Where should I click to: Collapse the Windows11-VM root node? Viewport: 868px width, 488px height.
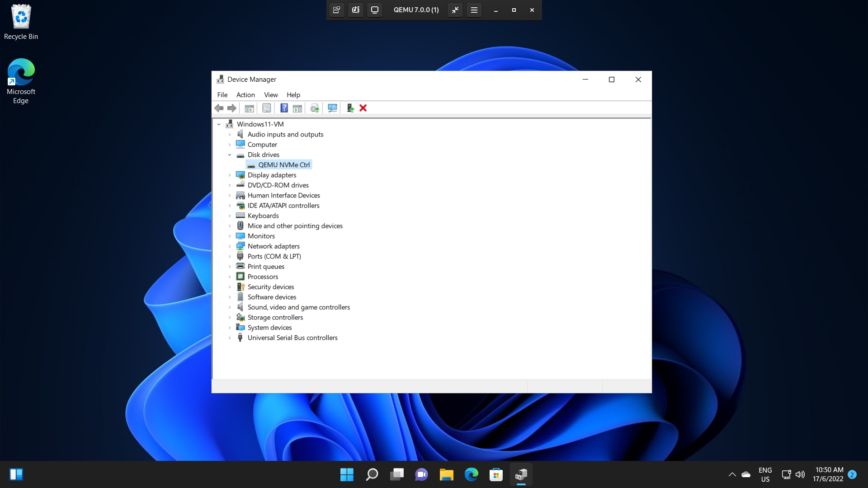pyautogui.click(x=219, y=124)
